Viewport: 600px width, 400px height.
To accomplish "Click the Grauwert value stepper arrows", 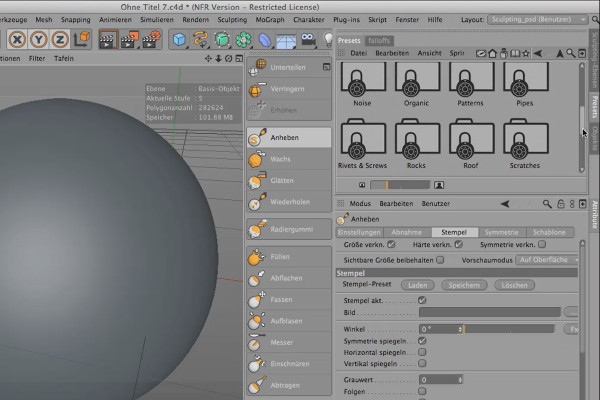I will [x=460, y=380].
